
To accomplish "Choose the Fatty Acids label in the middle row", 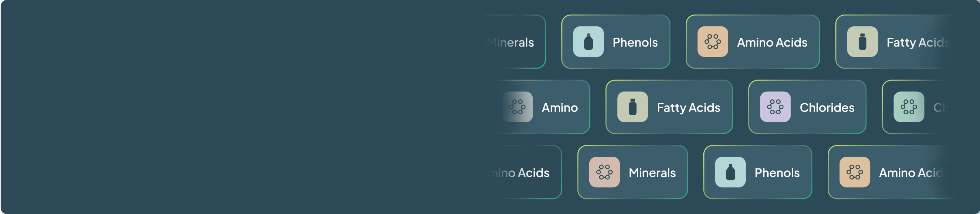I will [x=688, y=107].
